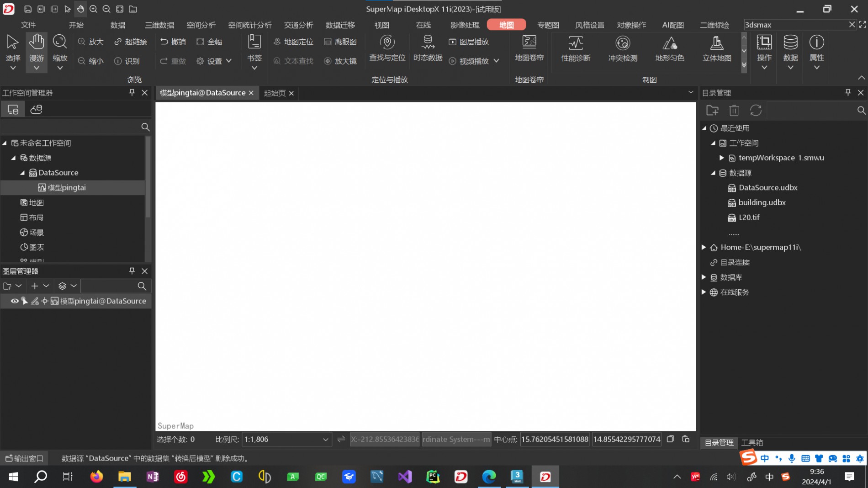This screenshot has height=488, width=868.
Task: Create a 立体地图 relief map
Action: coord(717,49)
